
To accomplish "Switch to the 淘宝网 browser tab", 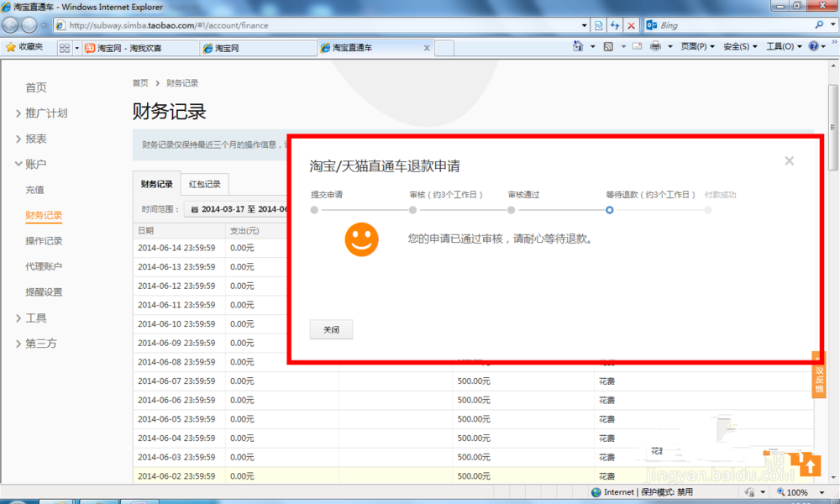I will pos(258,48).
